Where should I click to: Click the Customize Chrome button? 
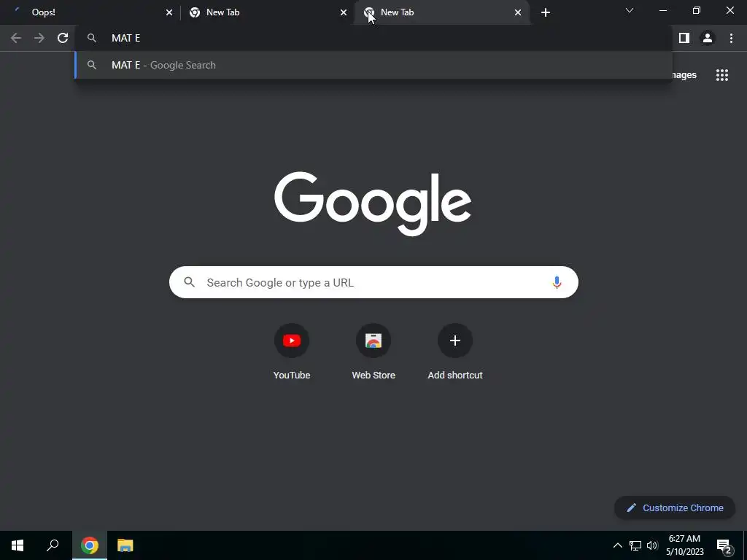(x=675, y=507)
